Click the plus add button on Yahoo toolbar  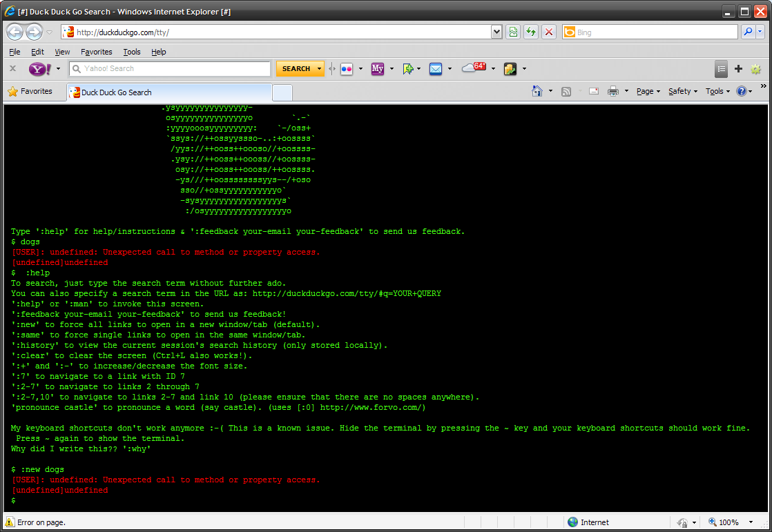pos(738,69)
